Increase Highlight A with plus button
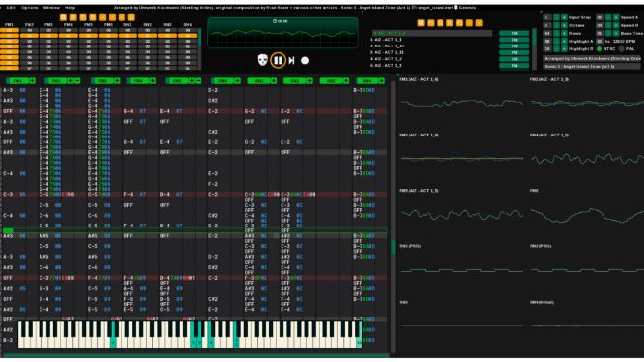 [564, 42]
